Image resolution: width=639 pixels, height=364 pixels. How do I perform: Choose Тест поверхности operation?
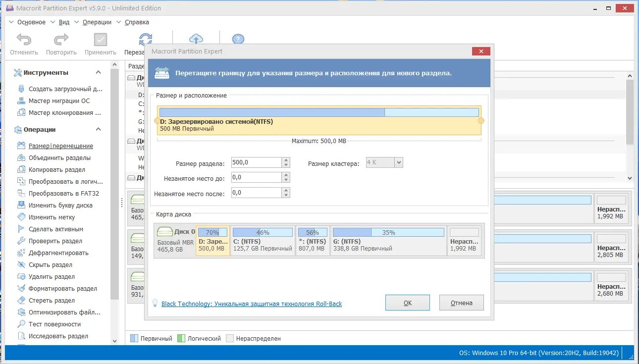click(x=49, y=324)
